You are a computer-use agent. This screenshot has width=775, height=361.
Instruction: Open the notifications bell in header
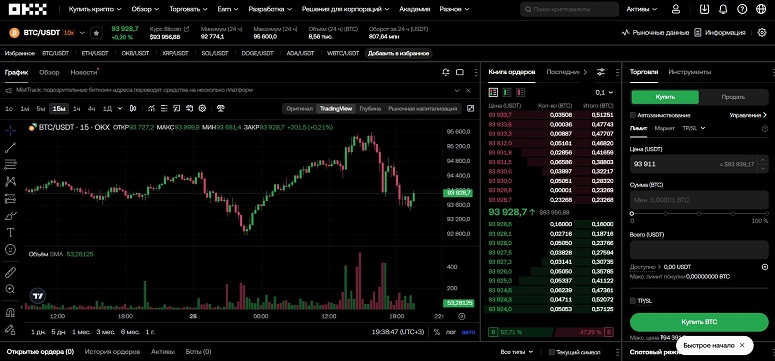(723, 9)
